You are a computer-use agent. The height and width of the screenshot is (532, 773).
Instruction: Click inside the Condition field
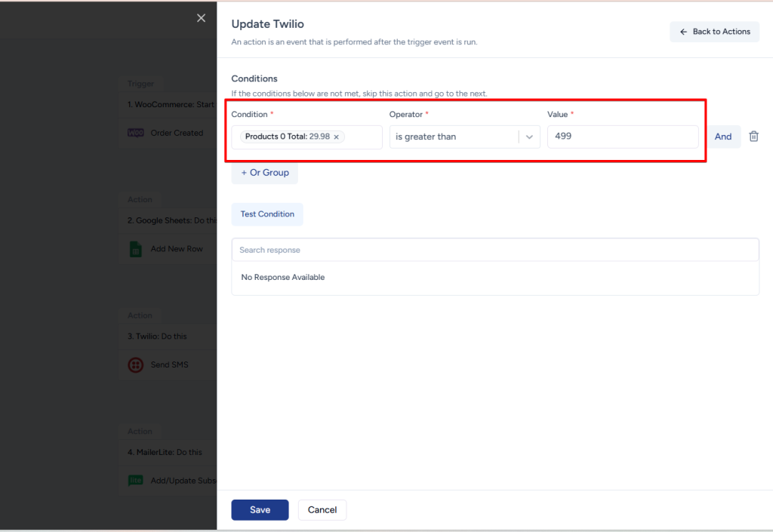click(x=362, y=137)
